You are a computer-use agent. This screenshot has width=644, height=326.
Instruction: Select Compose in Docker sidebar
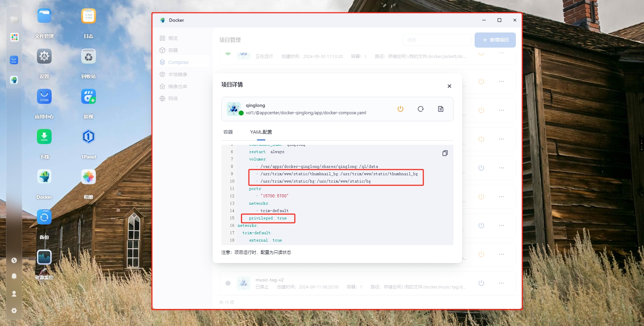pyautogui.click(x=178, y=62)
